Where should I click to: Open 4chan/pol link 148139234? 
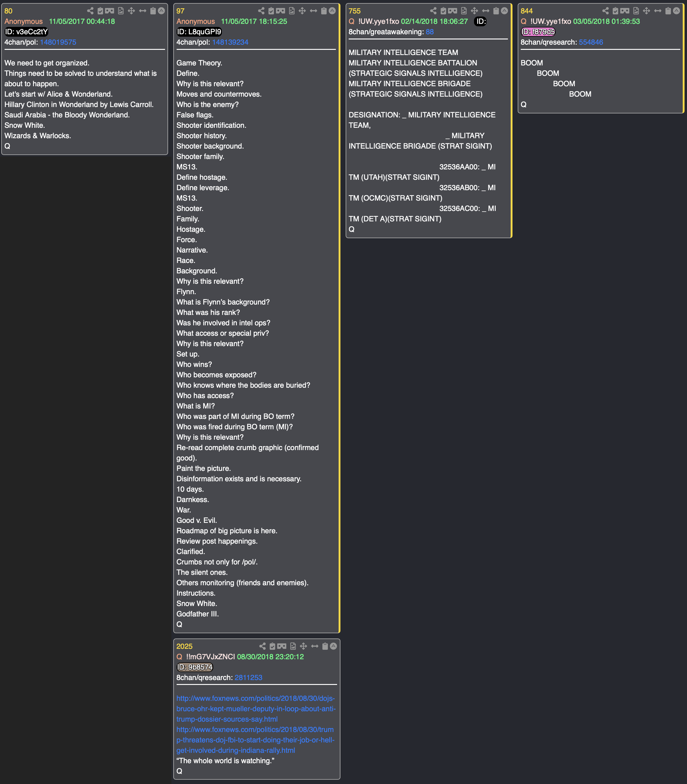(x=230, y=42)
